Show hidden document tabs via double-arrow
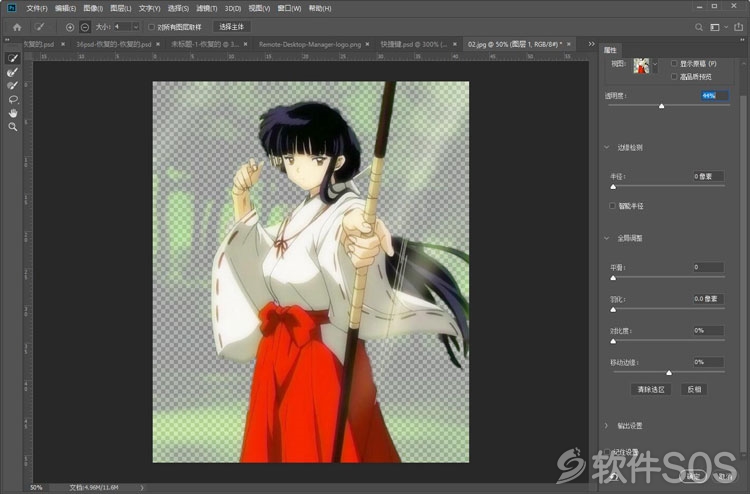 pyautogui.click(x=592, y=44)
